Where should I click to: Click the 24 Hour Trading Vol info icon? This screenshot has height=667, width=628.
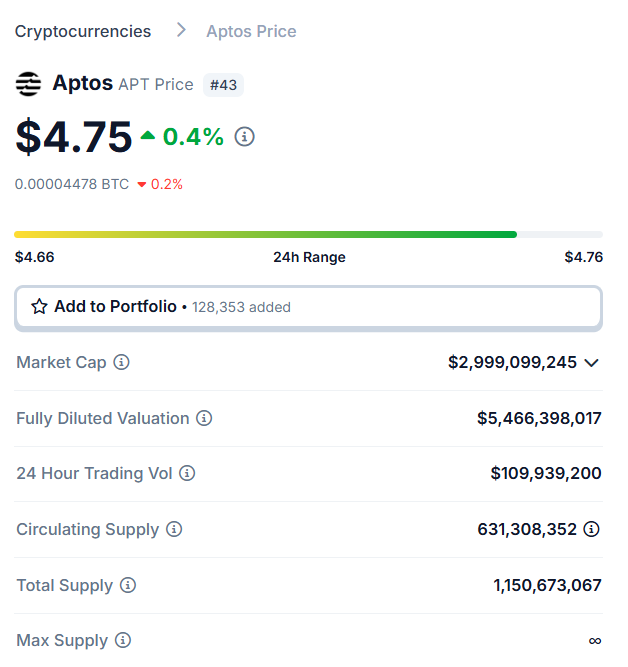point(187,473)
